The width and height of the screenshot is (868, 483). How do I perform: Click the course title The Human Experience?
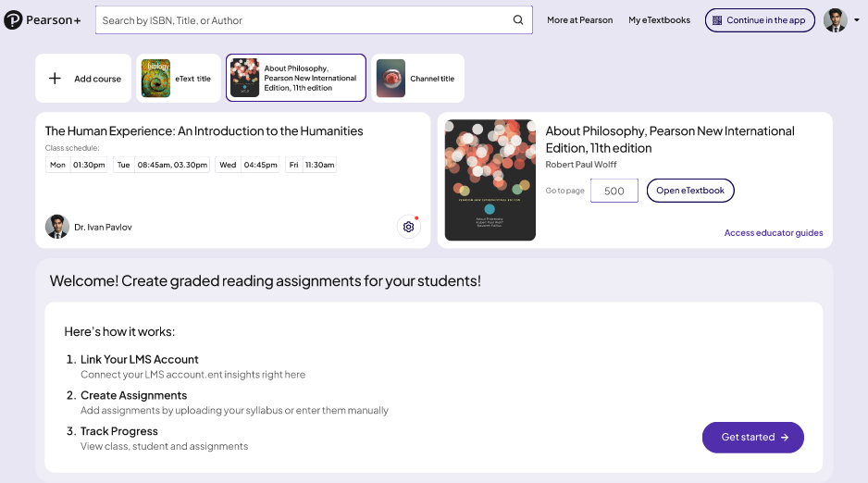(205, 131)
